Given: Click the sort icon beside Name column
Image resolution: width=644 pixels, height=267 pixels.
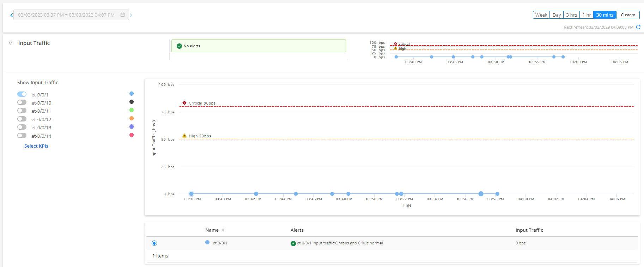Looking at the screenshot, I should [223, 230].
